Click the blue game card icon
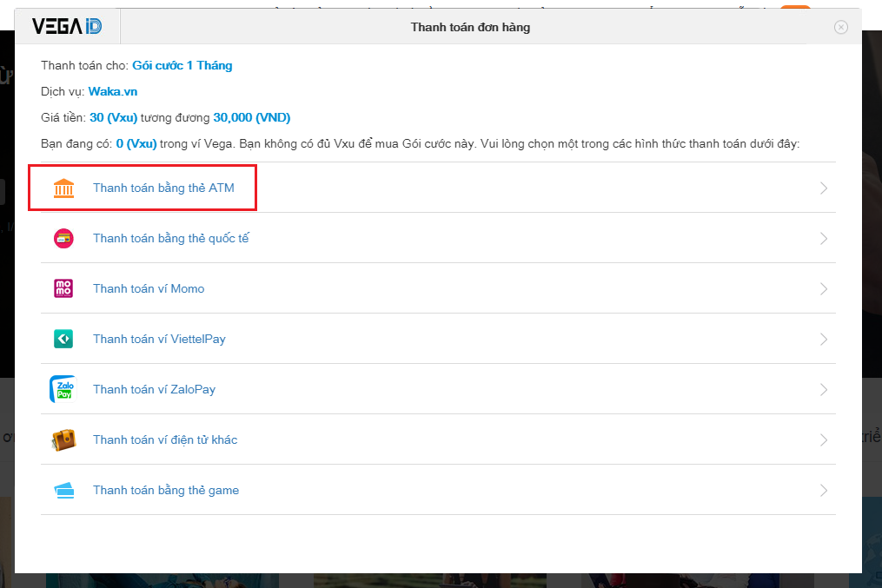The height and width of the screenshot is (588, 882). pos(63,491)
